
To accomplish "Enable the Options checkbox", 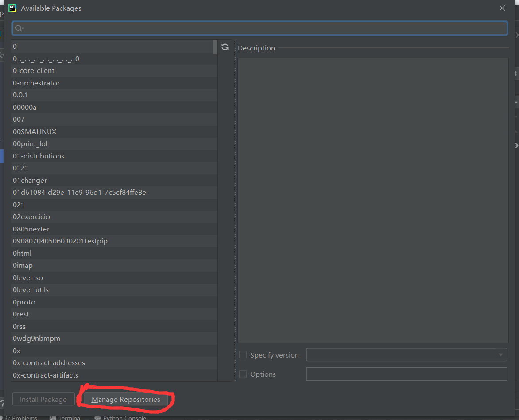I will (x=243, y=374).
